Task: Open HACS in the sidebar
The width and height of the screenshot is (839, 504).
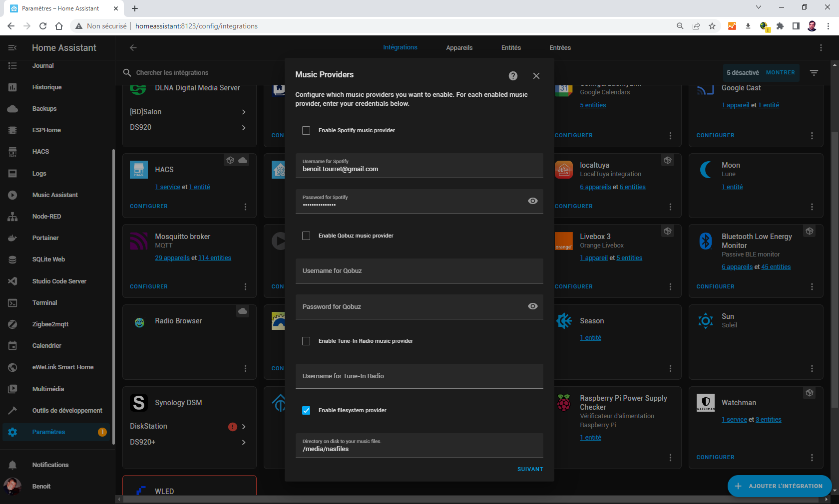Action: point(57,152)
